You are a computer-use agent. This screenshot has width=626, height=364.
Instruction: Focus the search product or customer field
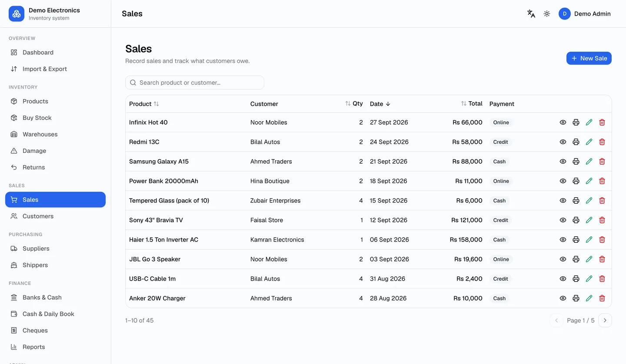tap(195, 83)
